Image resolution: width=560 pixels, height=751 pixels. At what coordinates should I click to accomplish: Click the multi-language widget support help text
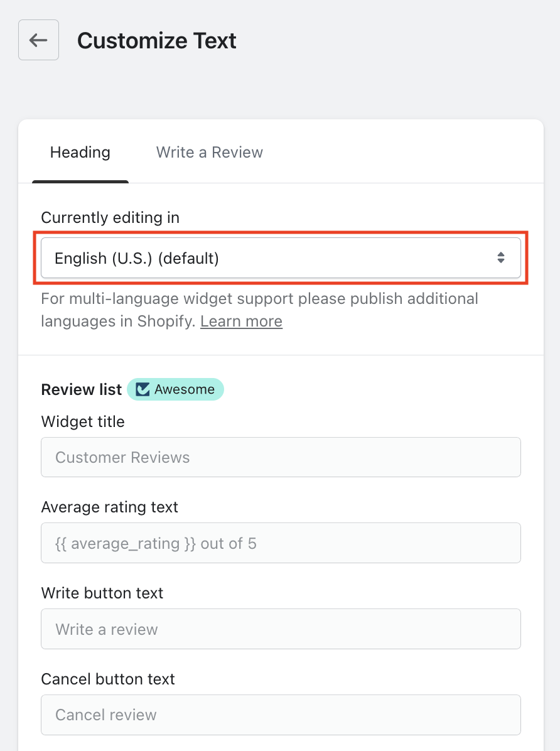(259, 299)
